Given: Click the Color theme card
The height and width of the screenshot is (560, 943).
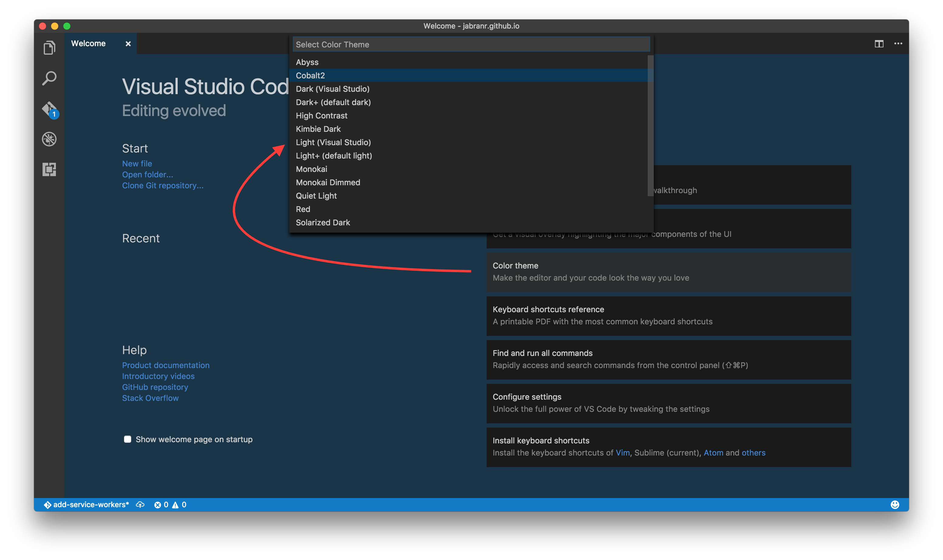Looking at the screenshot, I should (x=669, y=272).
